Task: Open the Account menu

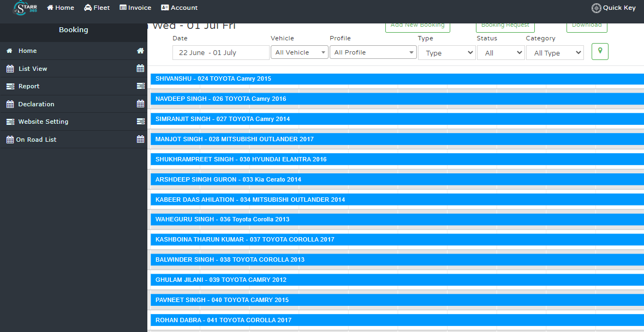Action: coord(179,8)
